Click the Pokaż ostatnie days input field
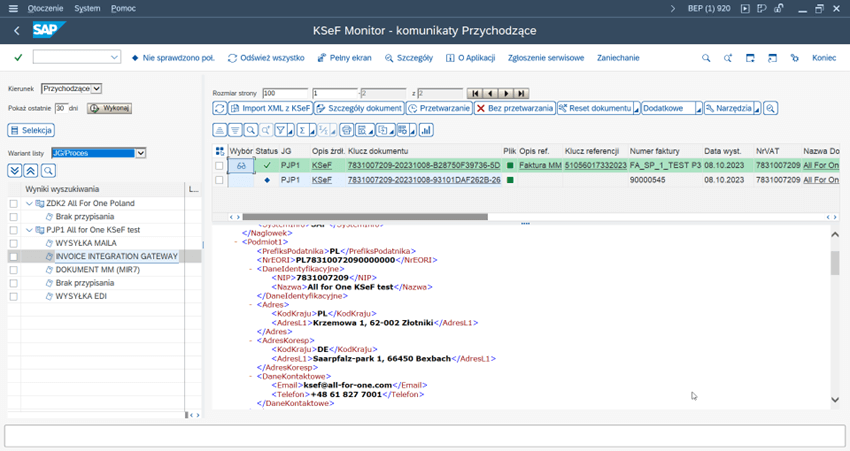The height and width of the screenshot is (451, 850). [61, 108]
